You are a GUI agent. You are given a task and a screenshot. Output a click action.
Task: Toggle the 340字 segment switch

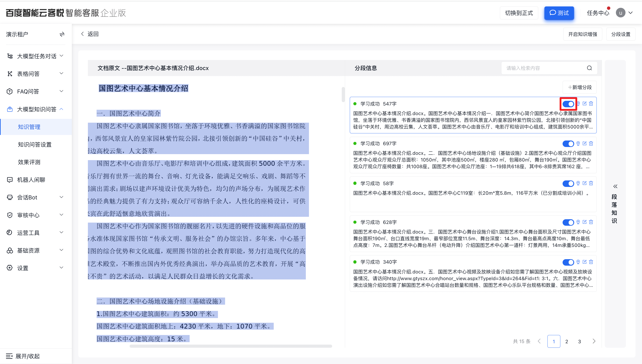(568, 262)
